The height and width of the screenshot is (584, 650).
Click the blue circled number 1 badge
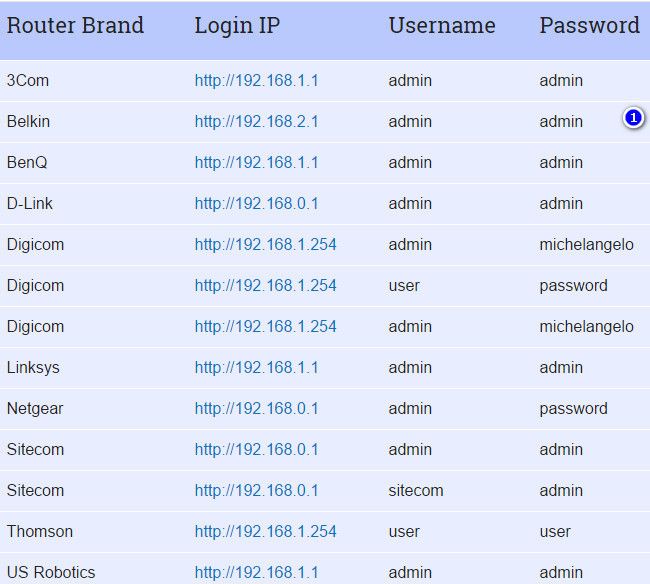pyautogui.click(x=633, y=118)
